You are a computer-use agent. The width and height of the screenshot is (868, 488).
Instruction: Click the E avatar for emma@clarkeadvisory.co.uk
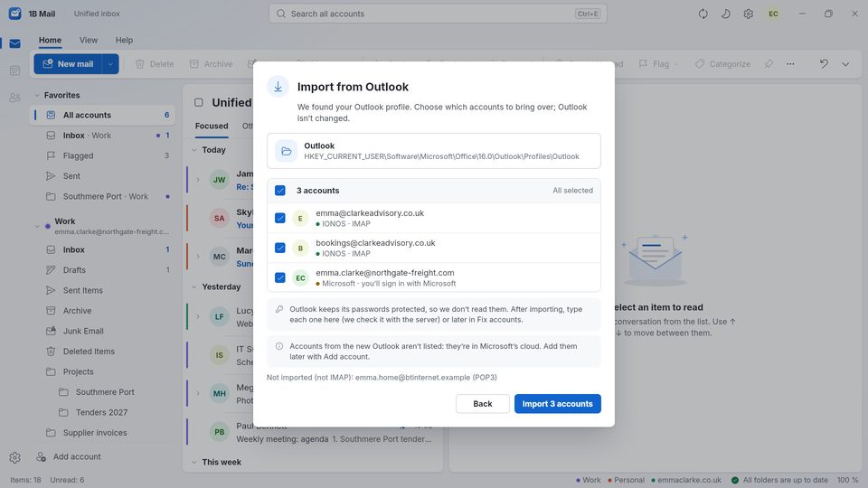tap(300, 218)
